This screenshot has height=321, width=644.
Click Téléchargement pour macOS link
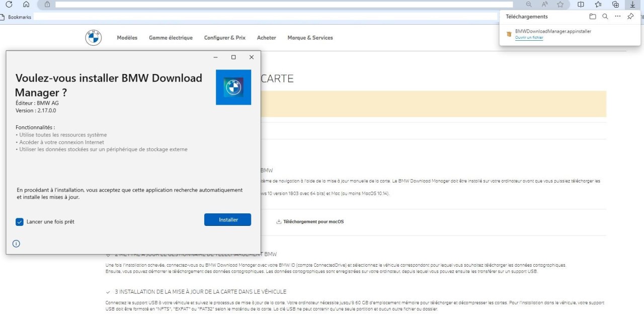pos(310,222)
